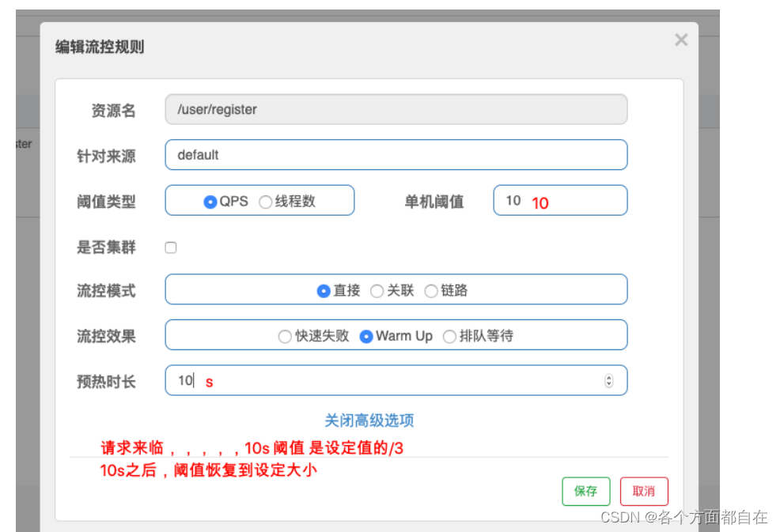This screenshot has height=532, width=780.
Task: Click the 关闭高级选项 link
Action: 371,421
